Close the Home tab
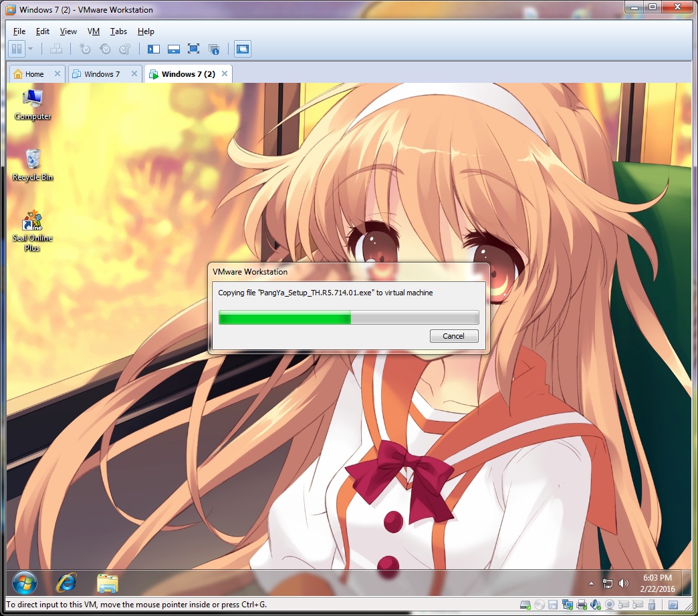 [57, 74]
